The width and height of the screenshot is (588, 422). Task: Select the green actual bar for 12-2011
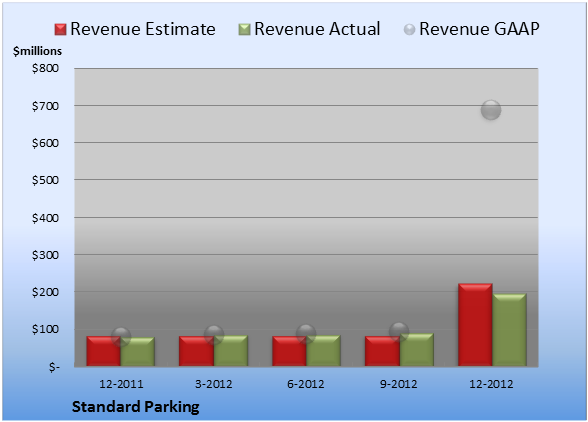click(x=137, y=352)
